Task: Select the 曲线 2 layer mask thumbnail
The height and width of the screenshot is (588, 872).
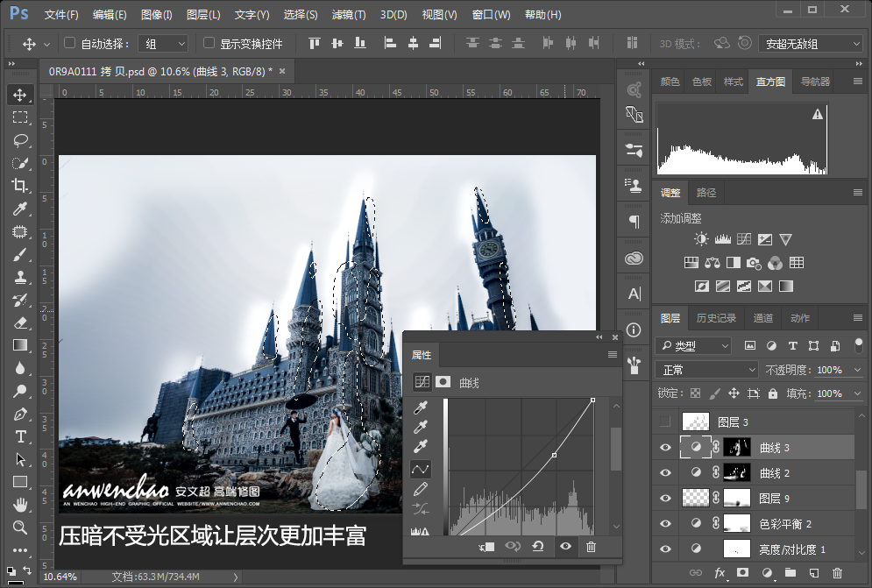Action: tap(737, 473)
